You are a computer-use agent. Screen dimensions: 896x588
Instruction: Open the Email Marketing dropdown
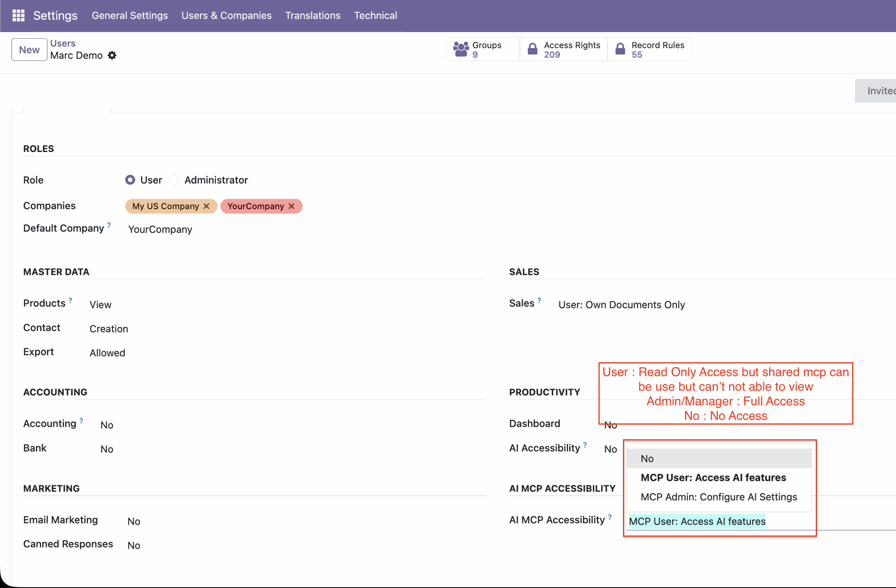134,521
